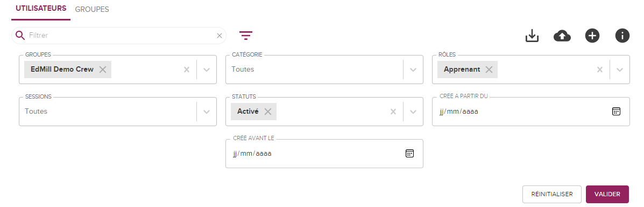
Task: Remove the EdMill Demo Crew chip
Action: 103,70
